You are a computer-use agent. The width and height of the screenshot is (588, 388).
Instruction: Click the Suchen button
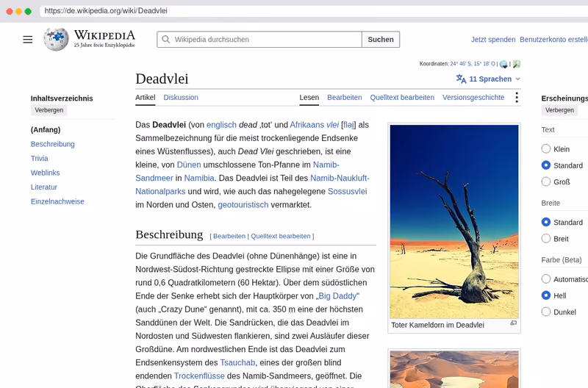click(381, 40)
